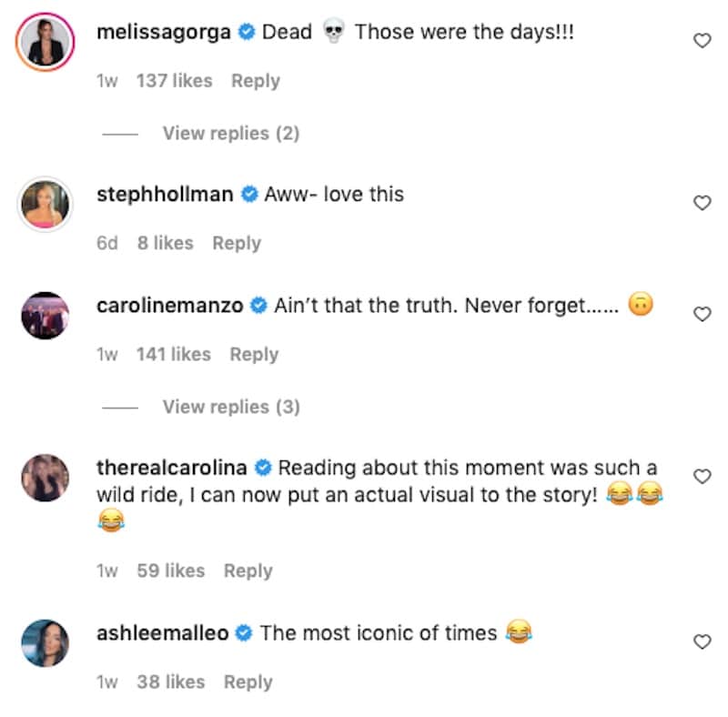Reply to melissagorga's comment
Viewport: 728px width, 717px height.
point(256,81)
